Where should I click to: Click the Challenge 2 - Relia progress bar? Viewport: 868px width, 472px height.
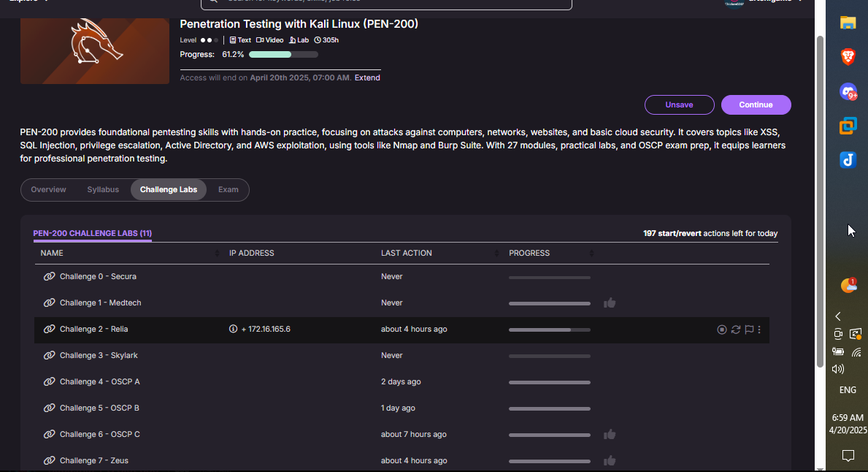[550, 330]
